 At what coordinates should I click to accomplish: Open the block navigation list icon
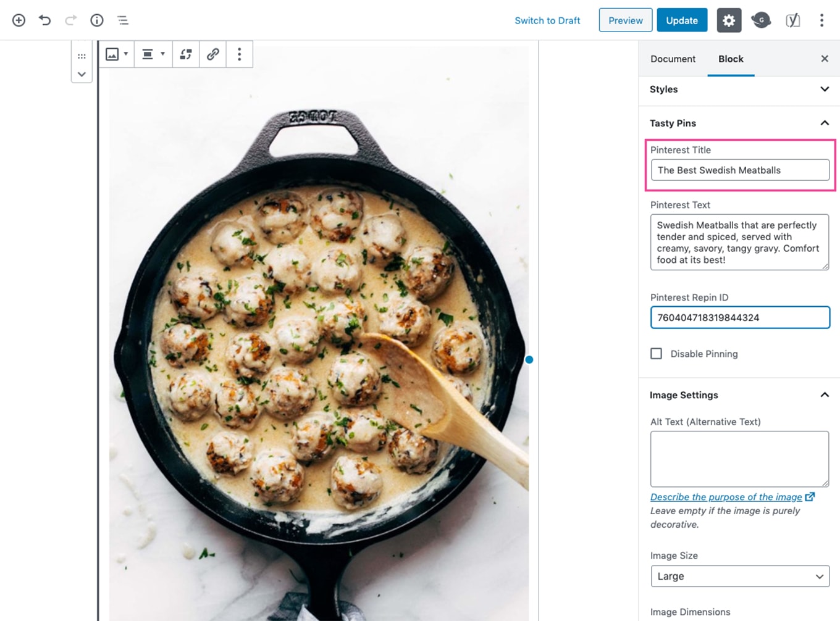(123, 20)
